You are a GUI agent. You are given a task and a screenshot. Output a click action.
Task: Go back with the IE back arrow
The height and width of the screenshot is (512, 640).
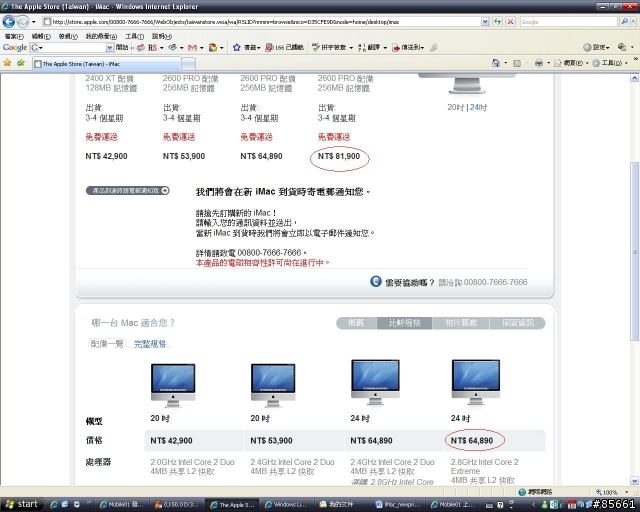[x=9, y=21]
